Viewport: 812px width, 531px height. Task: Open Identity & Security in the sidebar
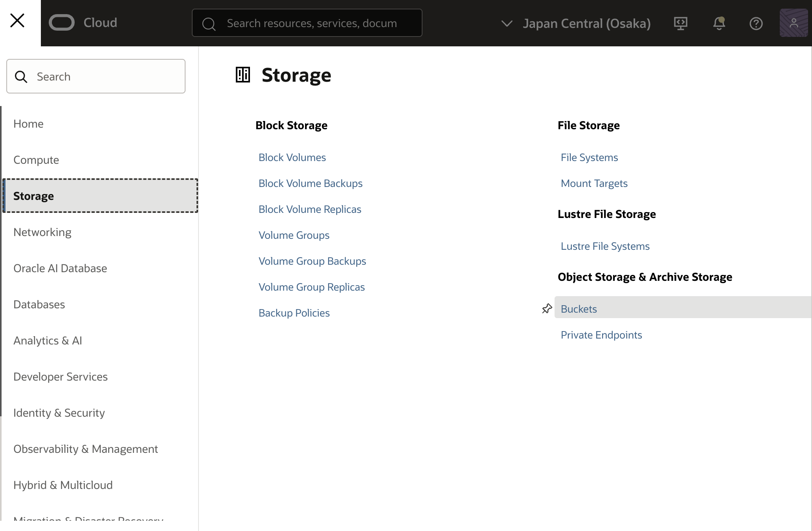(59, 413)
